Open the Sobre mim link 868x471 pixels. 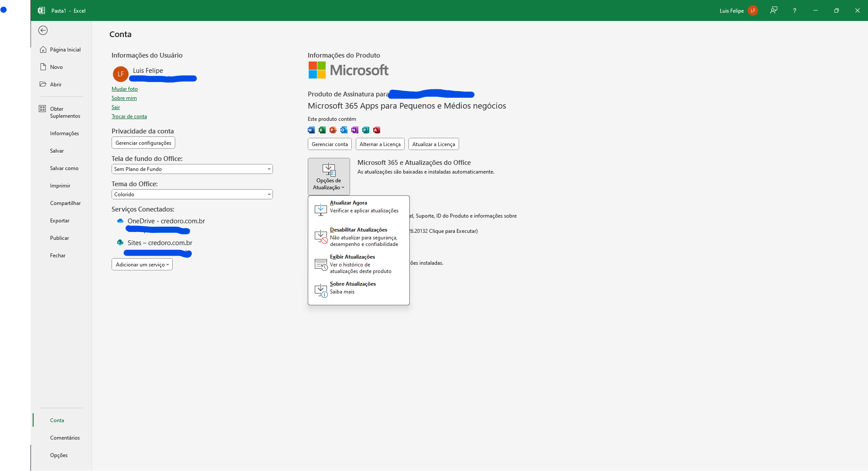pyautogui.click(x=124, y=98)
